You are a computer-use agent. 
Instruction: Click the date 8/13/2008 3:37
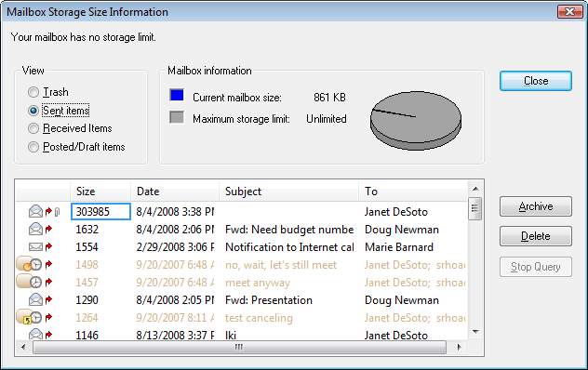175,335
